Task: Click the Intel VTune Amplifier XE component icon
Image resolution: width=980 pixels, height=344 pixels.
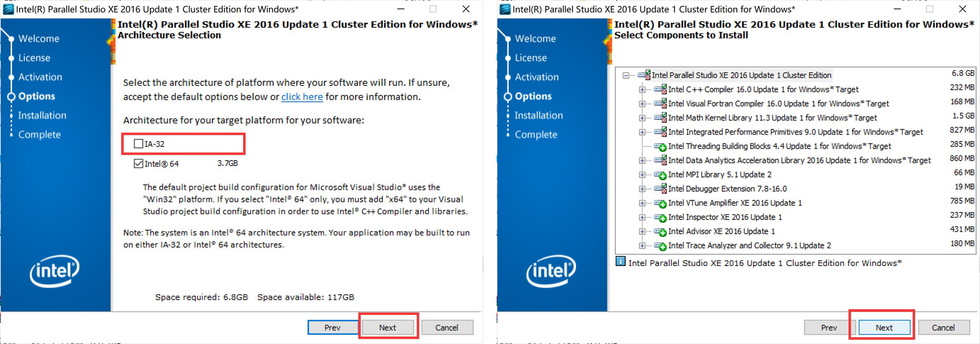Action: (x=660, y=204)
